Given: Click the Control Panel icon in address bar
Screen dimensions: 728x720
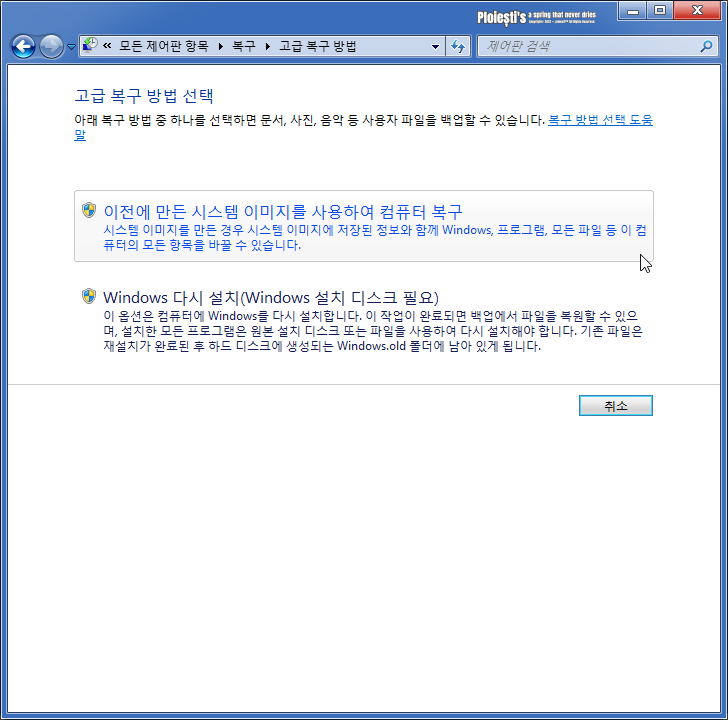Looking at the screenshot, I should tap(90, 45).
